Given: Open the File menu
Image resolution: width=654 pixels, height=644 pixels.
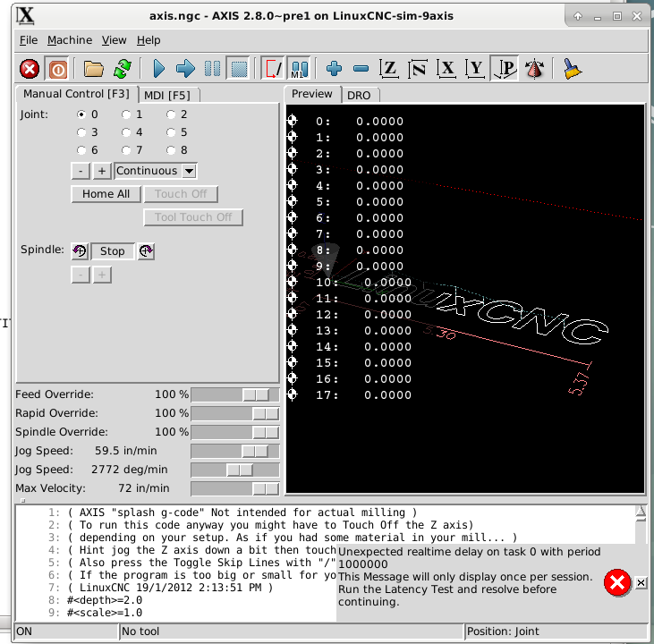Looking at the screenshot, I should point(29,40).
